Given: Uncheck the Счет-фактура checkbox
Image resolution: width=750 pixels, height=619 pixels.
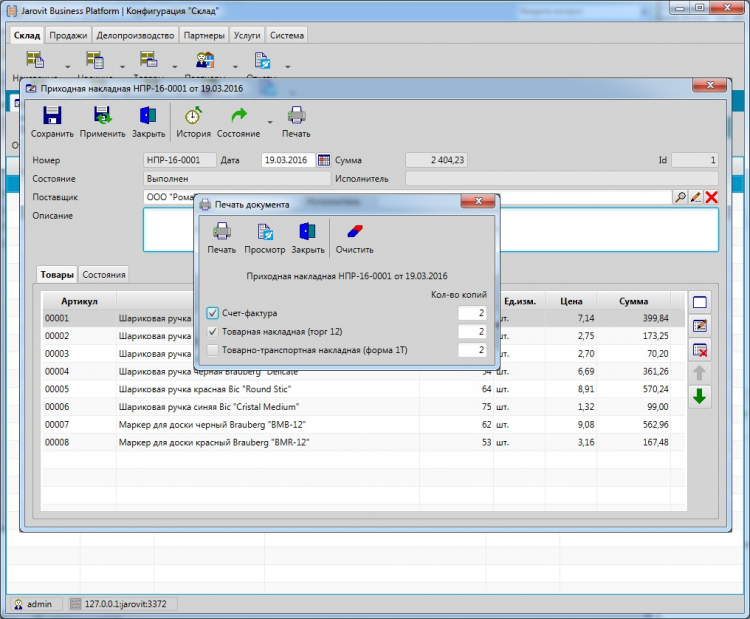Looking at the screenshot, I should point(212,313).
